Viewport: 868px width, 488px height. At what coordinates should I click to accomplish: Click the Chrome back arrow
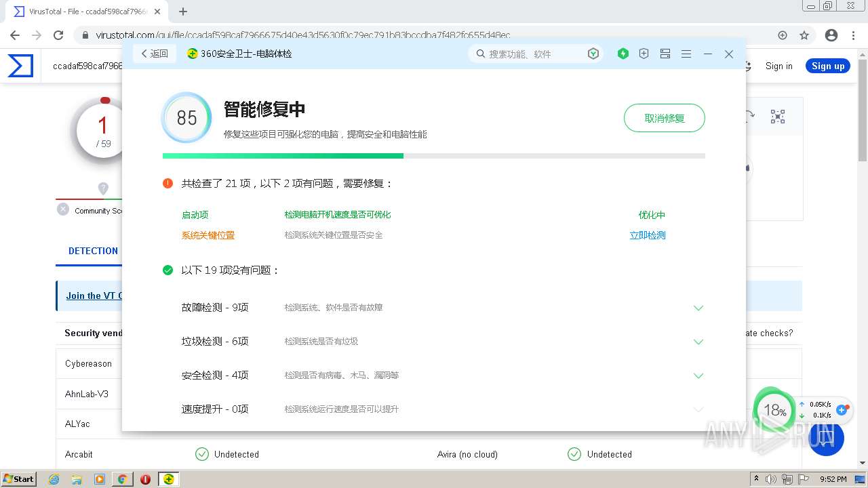point(15,35)
